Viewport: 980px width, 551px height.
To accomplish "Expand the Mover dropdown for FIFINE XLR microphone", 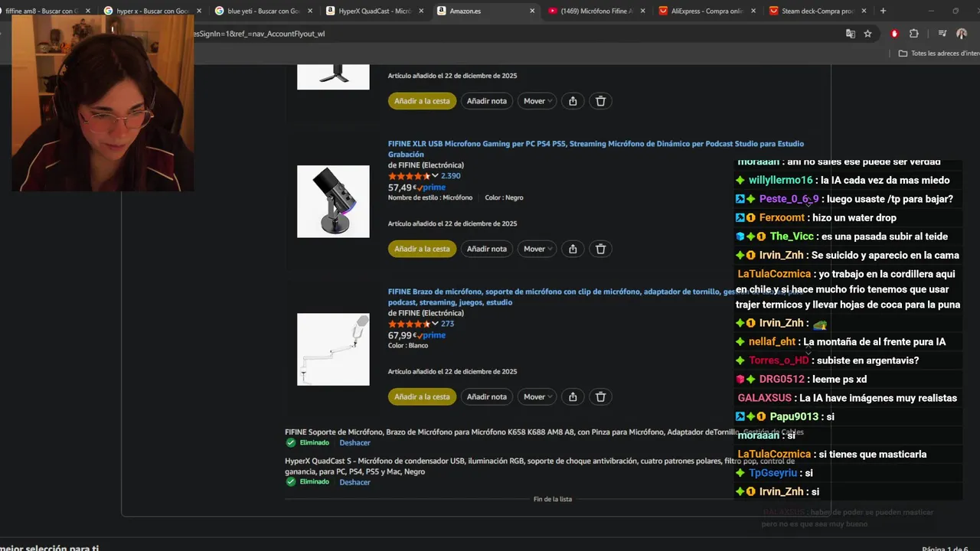I will click(x=537, y=249).
